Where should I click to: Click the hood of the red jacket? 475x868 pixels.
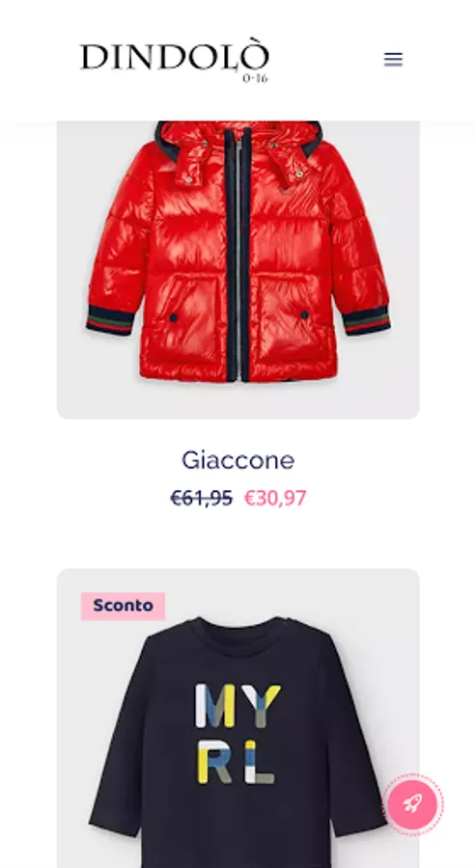238,149
